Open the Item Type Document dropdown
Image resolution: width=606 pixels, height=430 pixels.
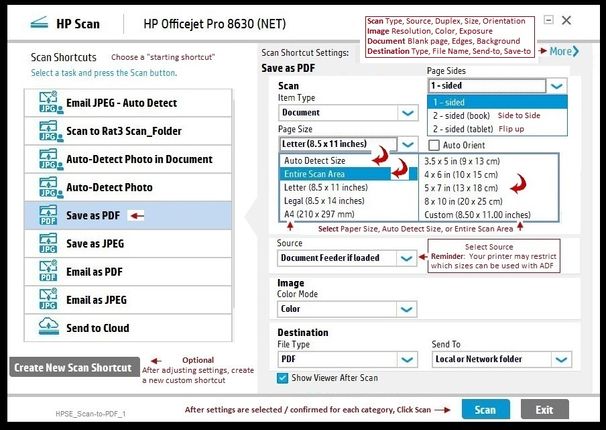point(348,113)
